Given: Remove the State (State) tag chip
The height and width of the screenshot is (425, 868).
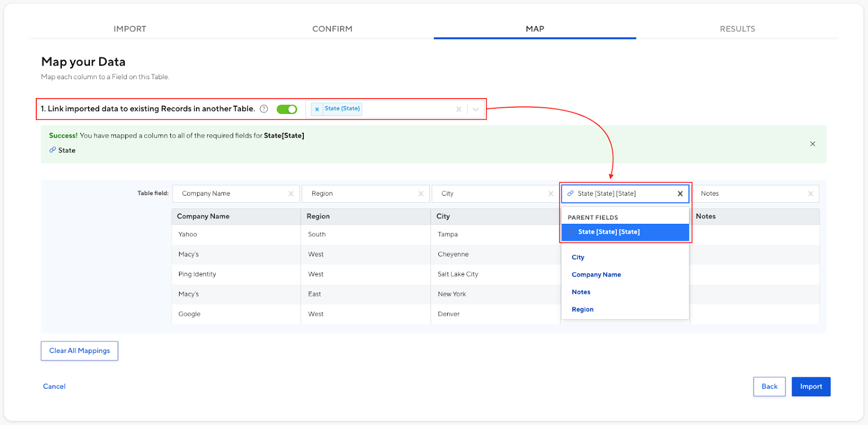Looking at the screenshot, I should click(x=317, y=109).
